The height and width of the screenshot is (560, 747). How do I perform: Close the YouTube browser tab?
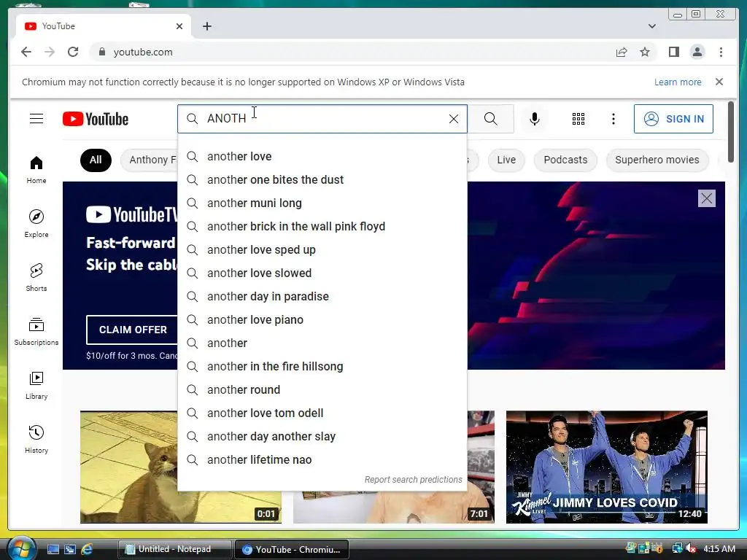click(x=179, y=26)
